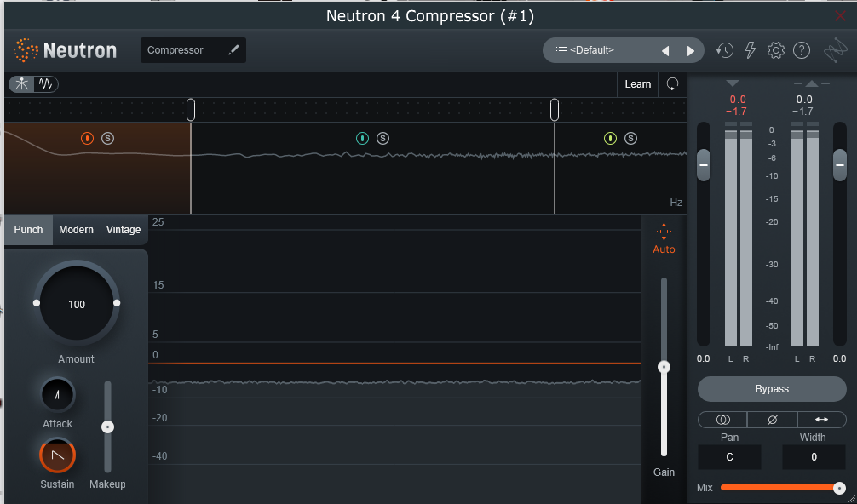Click the Pan field showing C
The height and width of the screenshot is (504, 857).
tap(730, 457)
